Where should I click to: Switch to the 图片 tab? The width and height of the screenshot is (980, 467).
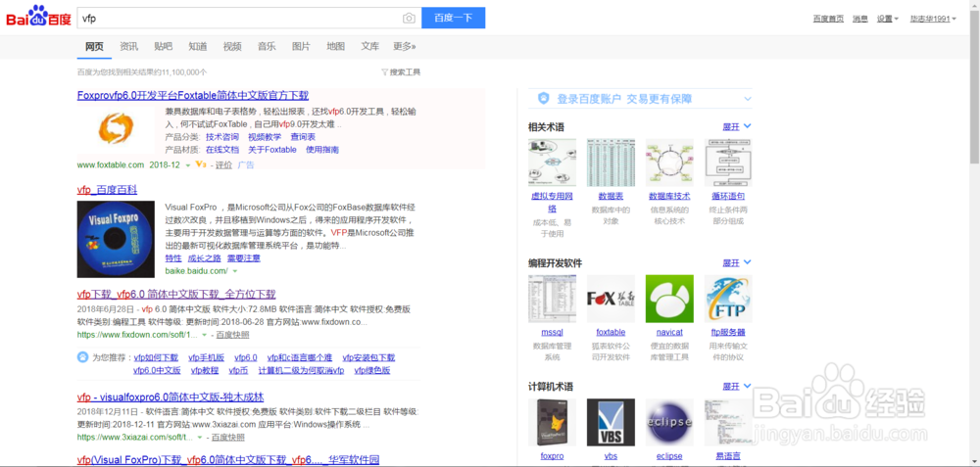point(301,46)
